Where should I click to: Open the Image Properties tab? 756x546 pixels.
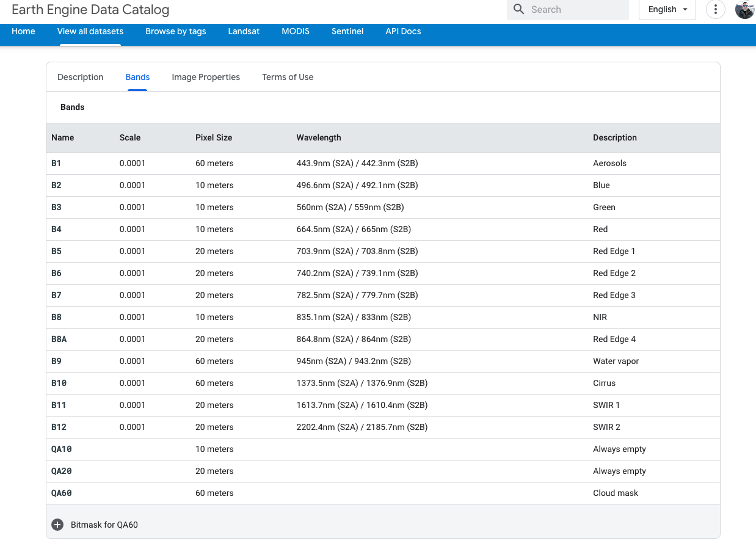[206, 77]
